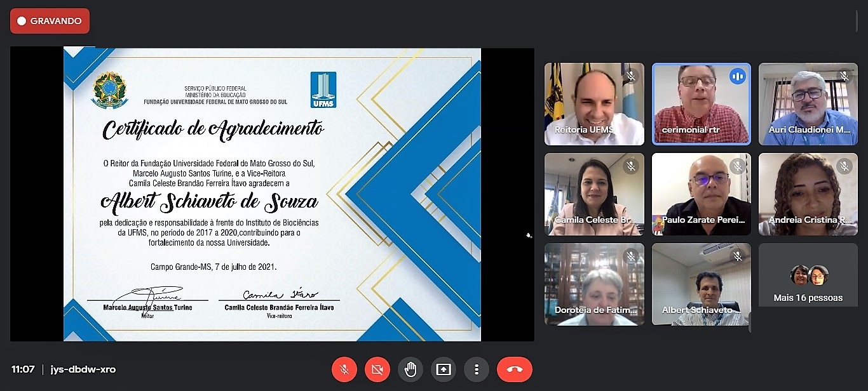Click Albert Schiaveto's muted mic icon
This screenshot has height=391, width=868.
click(x=738, y=256)
